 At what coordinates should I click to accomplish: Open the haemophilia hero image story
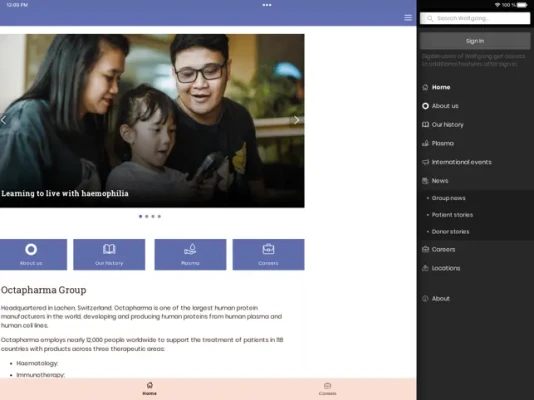pyautogui.click(x=152, y=121)
